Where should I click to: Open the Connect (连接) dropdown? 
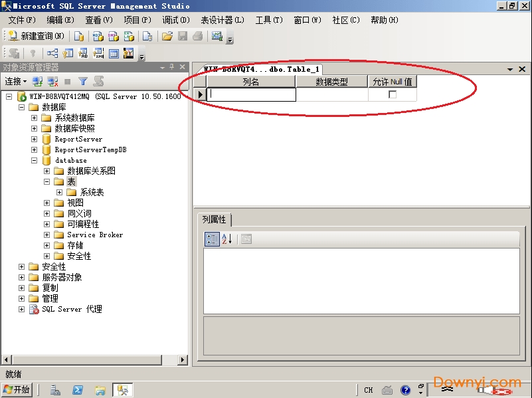pyautogui.click(x=16, y=81)
